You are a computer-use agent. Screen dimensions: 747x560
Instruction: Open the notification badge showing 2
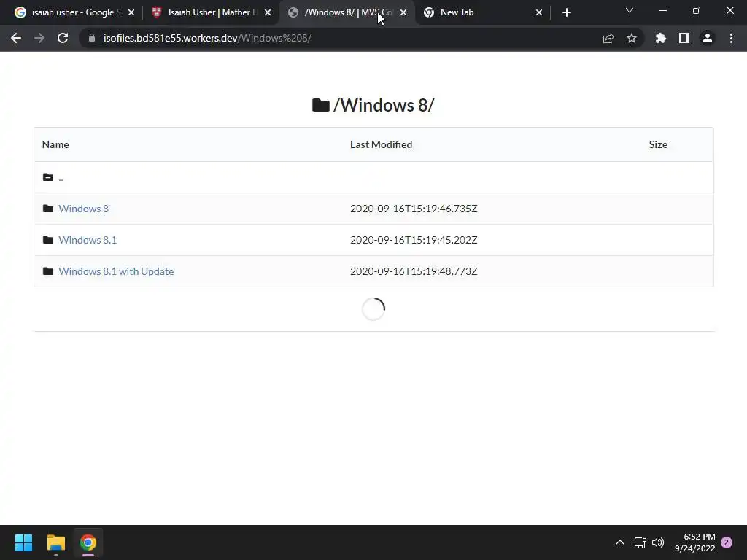click(x=727, y=542)
